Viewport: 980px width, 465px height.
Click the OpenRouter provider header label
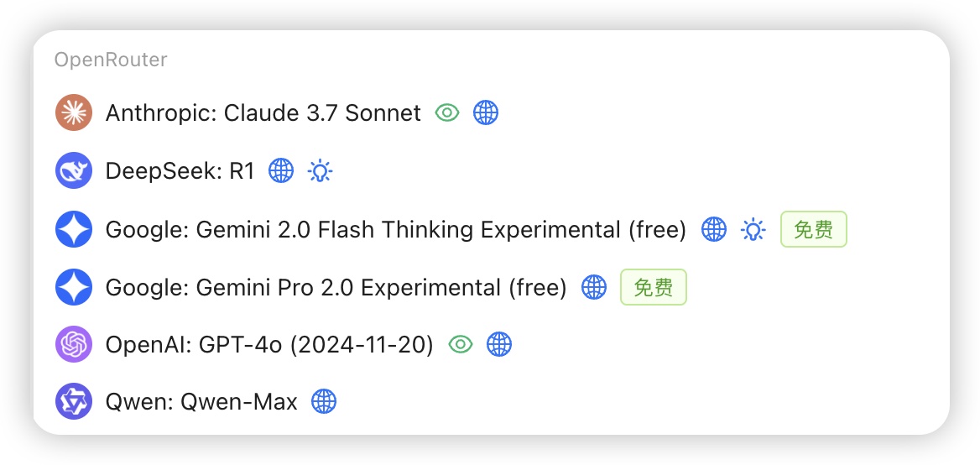coord(111,60)
